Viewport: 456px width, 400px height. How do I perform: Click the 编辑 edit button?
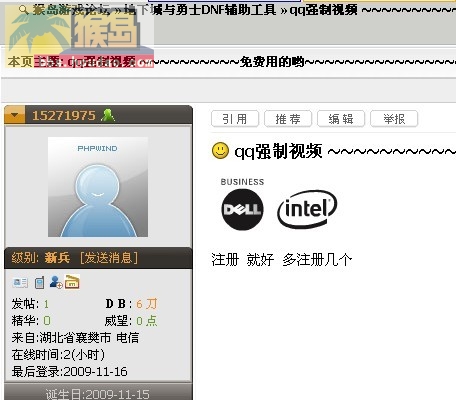point(341,119)
